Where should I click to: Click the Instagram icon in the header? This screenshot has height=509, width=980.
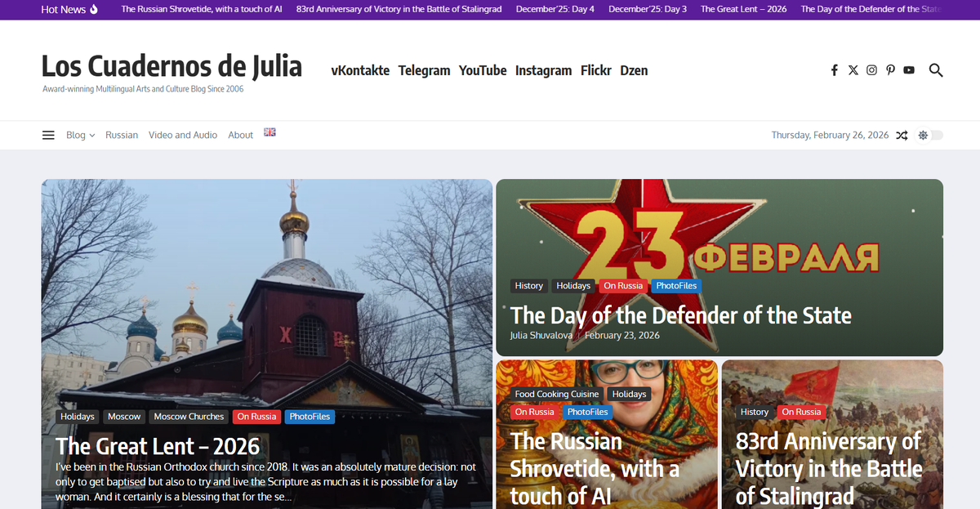point(871,70)
